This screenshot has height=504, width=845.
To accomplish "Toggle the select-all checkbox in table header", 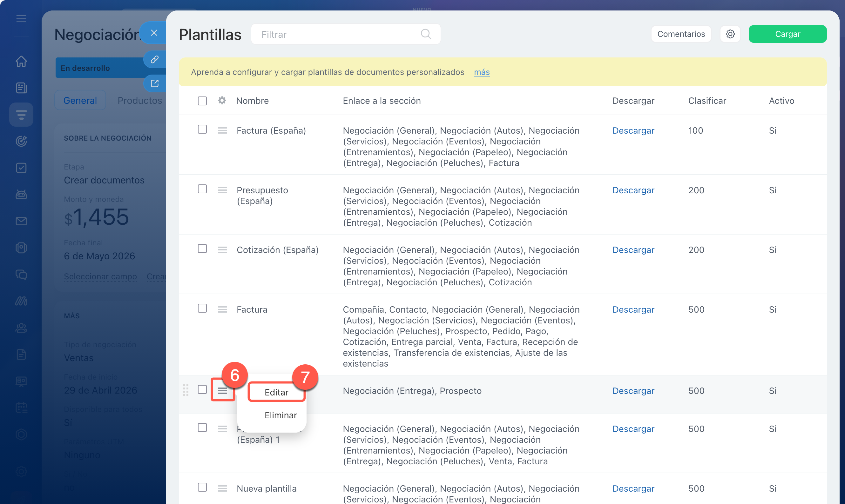I will pyautogui.click(x=202, y=101).
